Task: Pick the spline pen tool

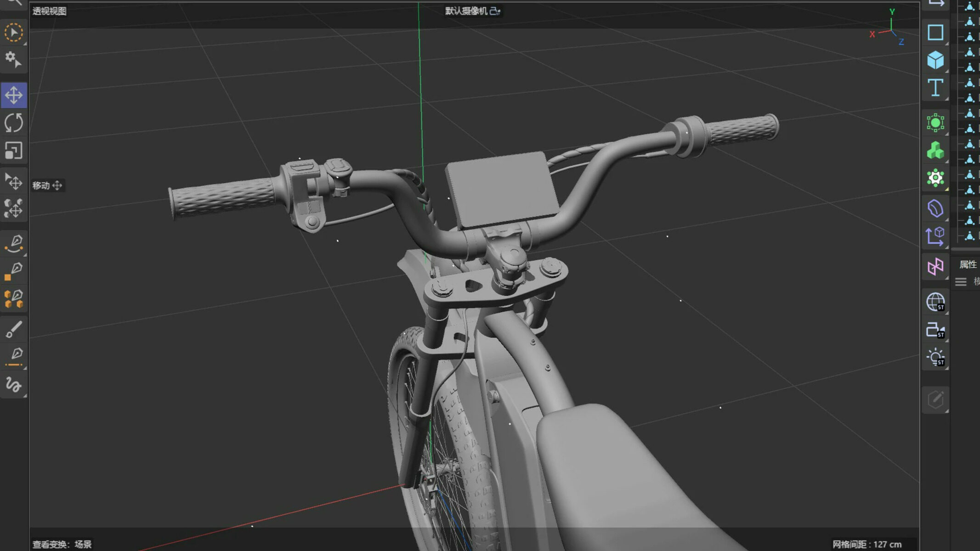Action: [14, 242]
